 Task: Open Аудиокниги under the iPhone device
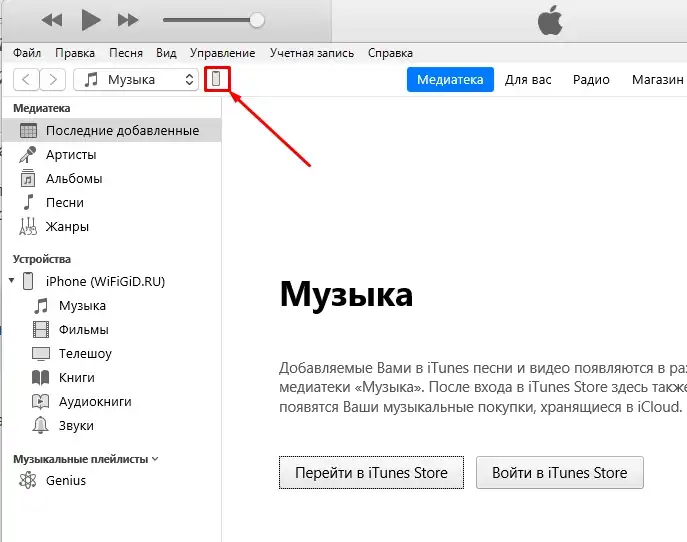click(95, 402)
